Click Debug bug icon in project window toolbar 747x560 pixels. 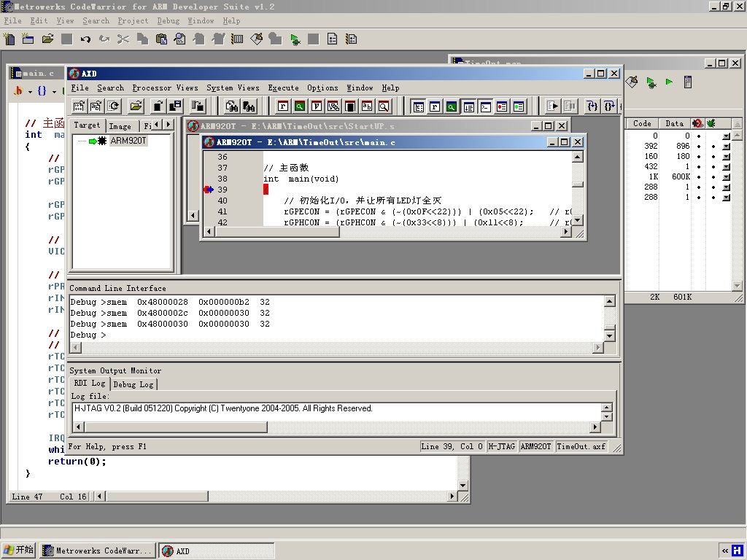tap(651, 82)
